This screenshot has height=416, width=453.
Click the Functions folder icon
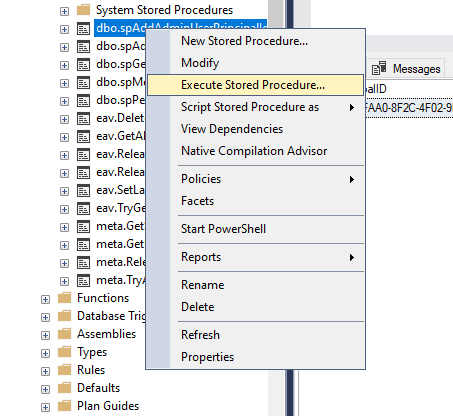(64, 298)
